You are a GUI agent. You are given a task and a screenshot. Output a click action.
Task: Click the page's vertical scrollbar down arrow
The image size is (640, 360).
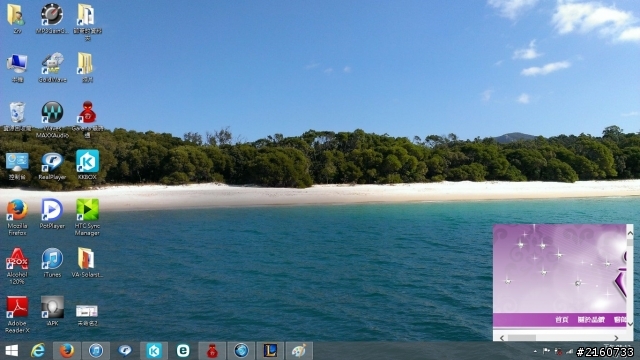coord(630,324)
